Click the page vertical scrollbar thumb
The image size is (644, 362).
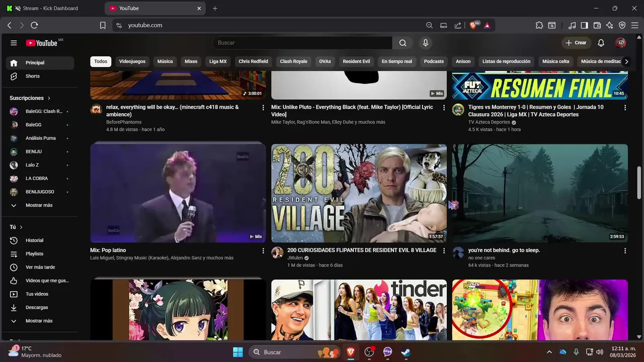(639, 183)
